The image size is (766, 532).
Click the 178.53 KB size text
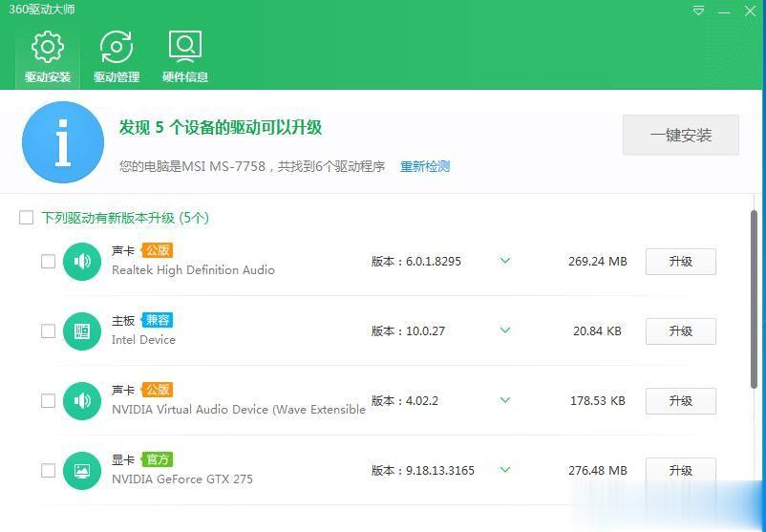(598, 400)
